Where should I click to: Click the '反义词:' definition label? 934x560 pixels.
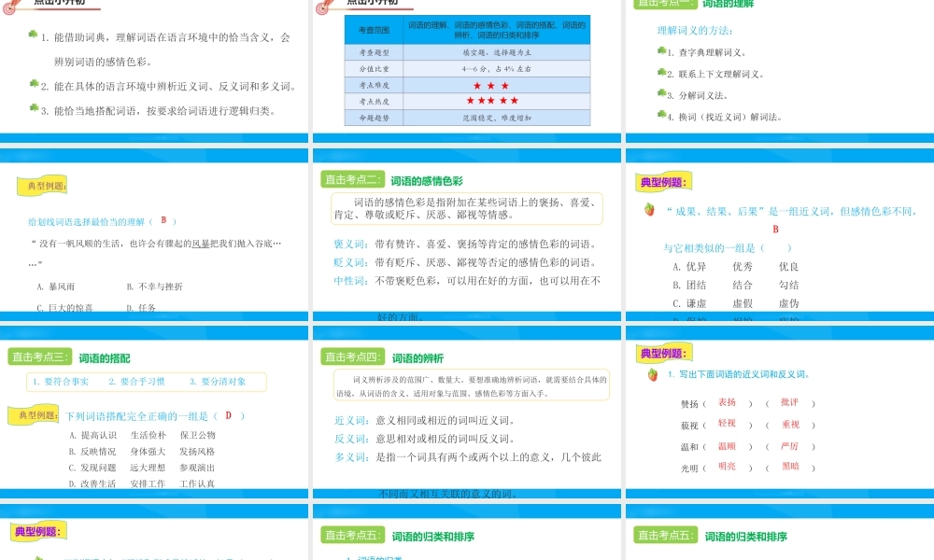point(351,440)
